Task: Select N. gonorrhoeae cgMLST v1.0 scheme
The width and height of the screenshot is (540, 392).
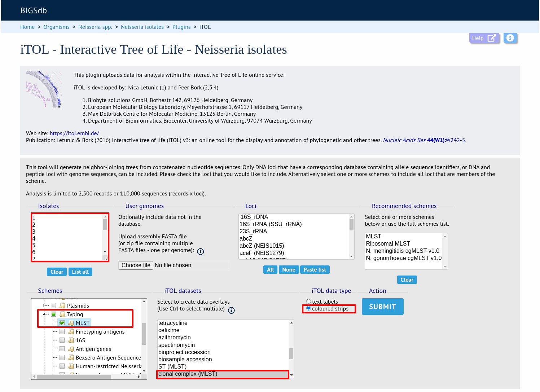Action: tap(404, 258)
